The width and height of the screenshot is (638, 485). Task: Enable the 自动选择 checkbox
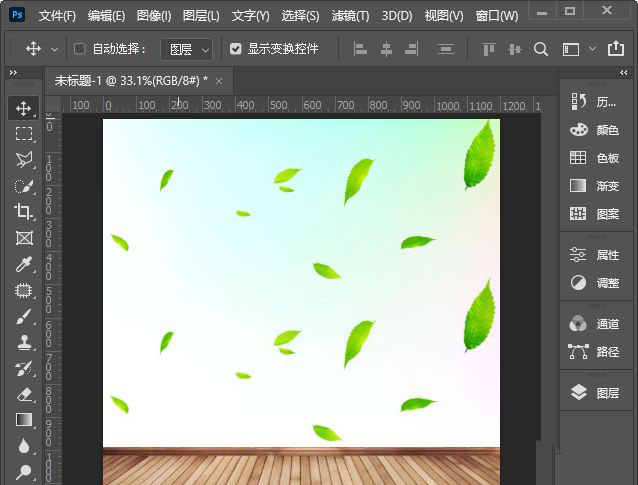(x=80, y=49)
